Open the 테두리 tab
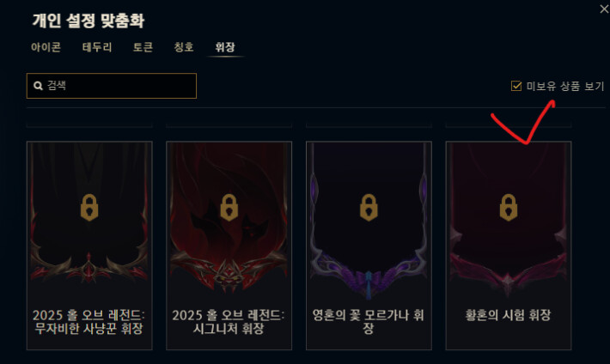 click(x=97, y=47)
